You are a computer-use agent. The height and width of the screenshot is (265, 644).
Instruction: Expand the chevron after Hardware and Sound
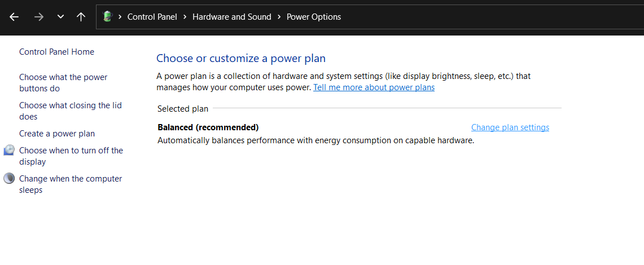[x=279, y=17]
